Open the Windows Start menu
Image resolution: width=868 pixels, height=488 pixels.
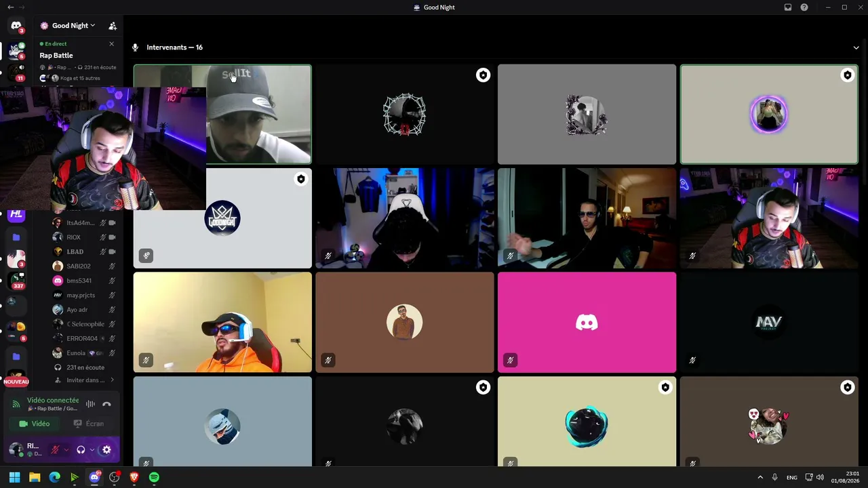(x=14, y=477)
